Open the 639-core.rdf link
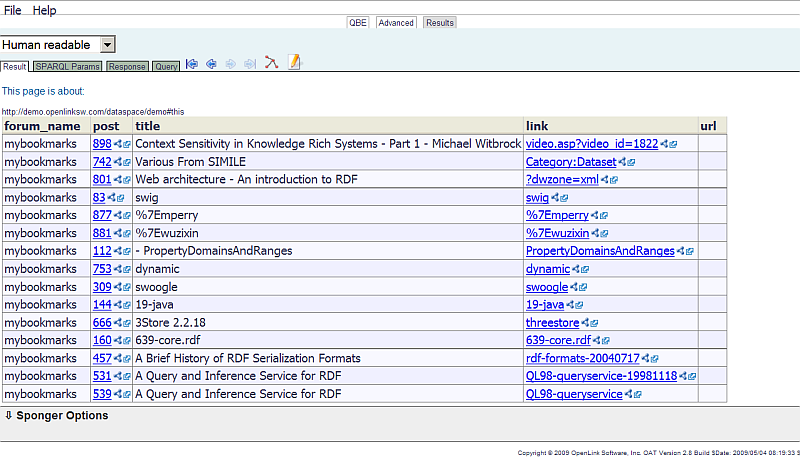Viewport: 800px width, 460px height. point(558,340)
